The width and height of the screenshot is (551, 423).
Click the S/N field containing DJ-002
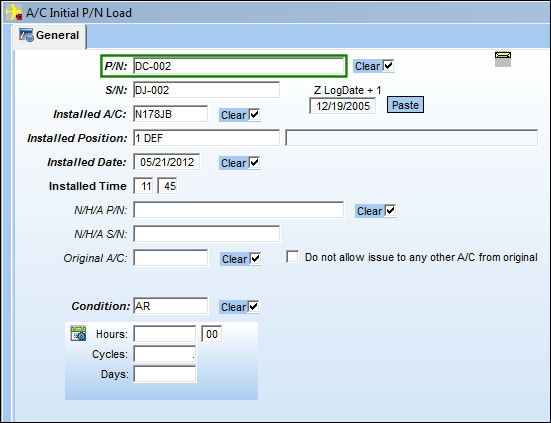(x=206, y=90)
